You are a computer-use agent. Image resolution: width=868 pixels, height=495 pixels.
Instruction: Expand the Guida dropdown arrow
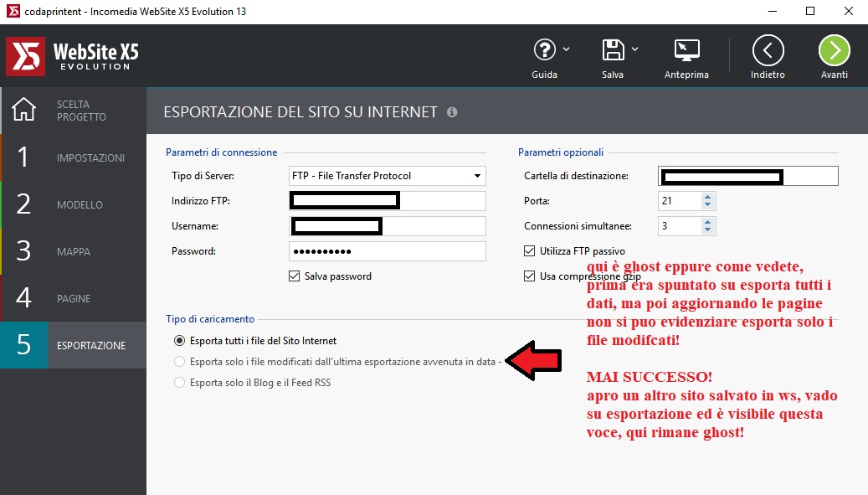click(567, 49)
